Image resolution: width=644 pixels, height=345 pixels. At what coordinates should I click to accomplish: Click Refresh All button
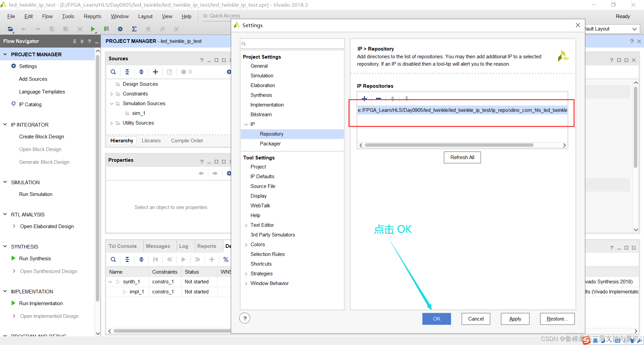pyautogui.click(x=462, y=157)
